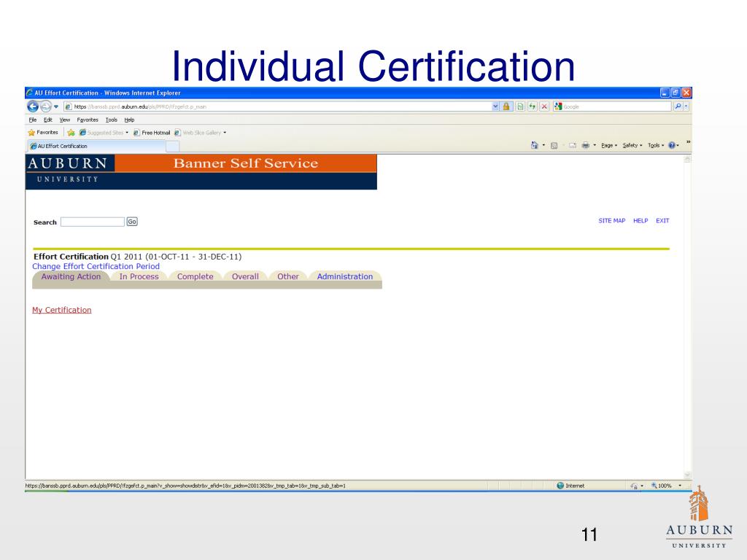Click the security lock icon in address bar

tap(506, 106)
